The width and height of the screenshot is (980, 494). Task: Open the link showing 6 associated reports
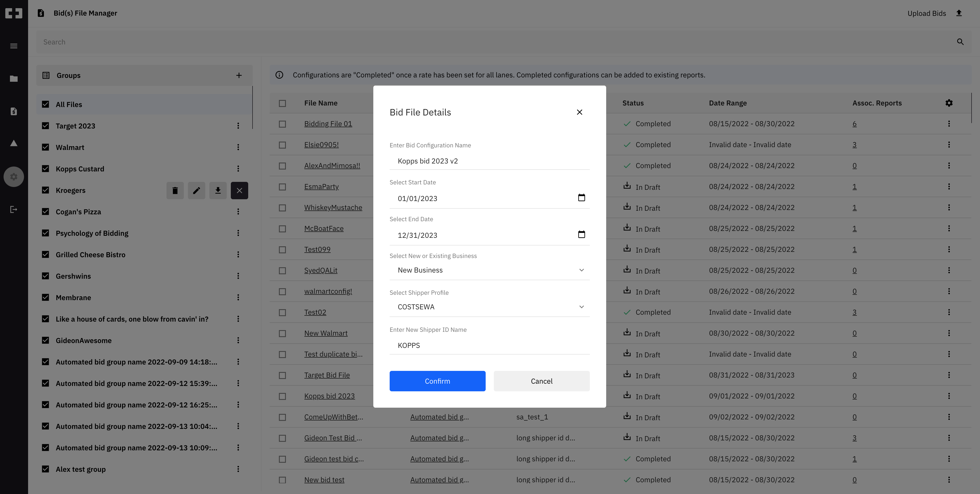[854, 124]
